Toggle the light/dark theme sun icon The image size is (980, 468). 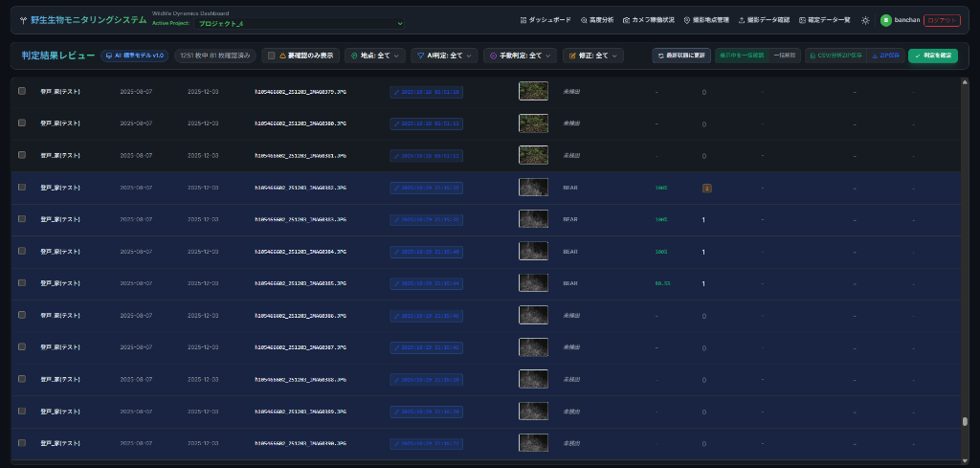(x=865, y=20)
